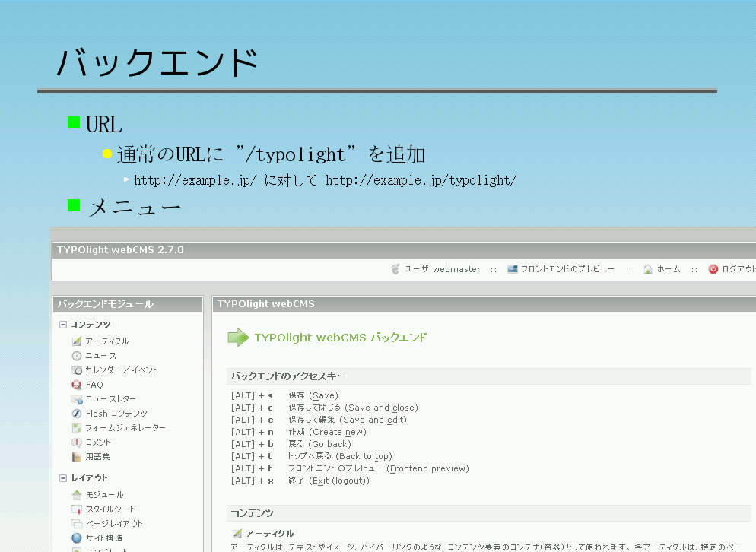Open the ニュース module
The width and height of the screenshot is (756, 552).
[100, 356]
